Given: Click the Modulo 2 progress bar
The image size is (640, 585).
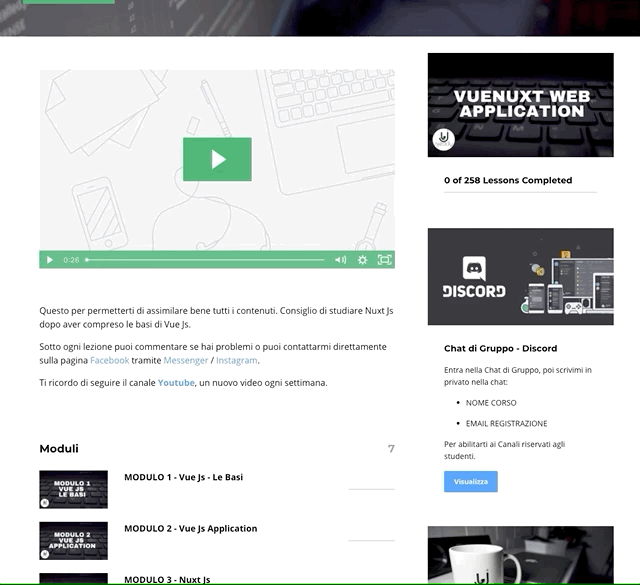Looking at the screenshot, I should click(371, 541).
